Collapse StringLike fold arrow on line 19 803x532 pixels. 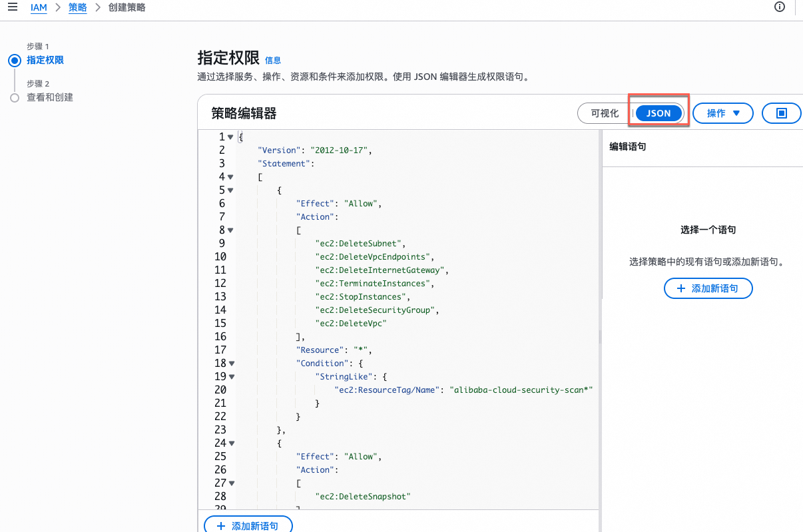(231, 377)
